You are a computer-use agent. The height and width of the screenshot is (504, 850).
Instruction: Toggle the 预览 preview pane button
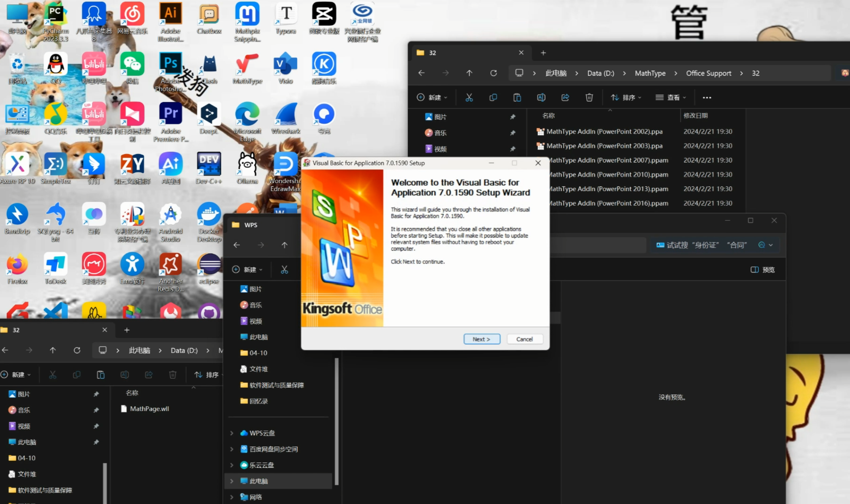click(x=763, y=270)
